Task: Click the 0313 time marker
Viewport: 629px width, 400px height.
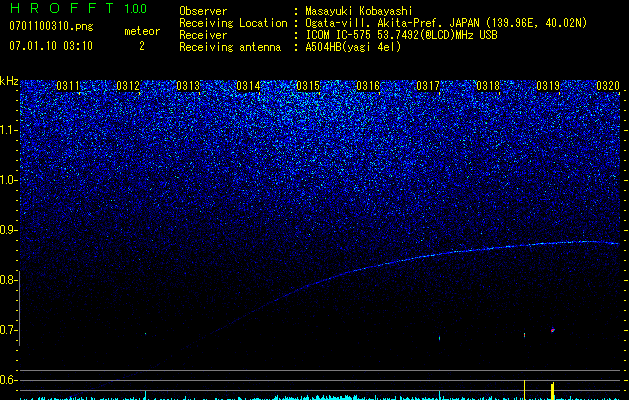Action: coord(188,86)
